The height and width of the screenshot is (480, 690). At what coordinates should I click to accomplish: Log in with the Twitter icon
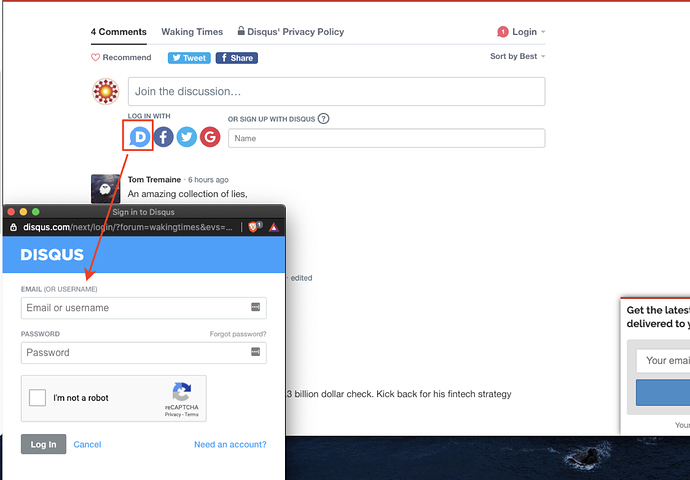click(x=187, y=137)
